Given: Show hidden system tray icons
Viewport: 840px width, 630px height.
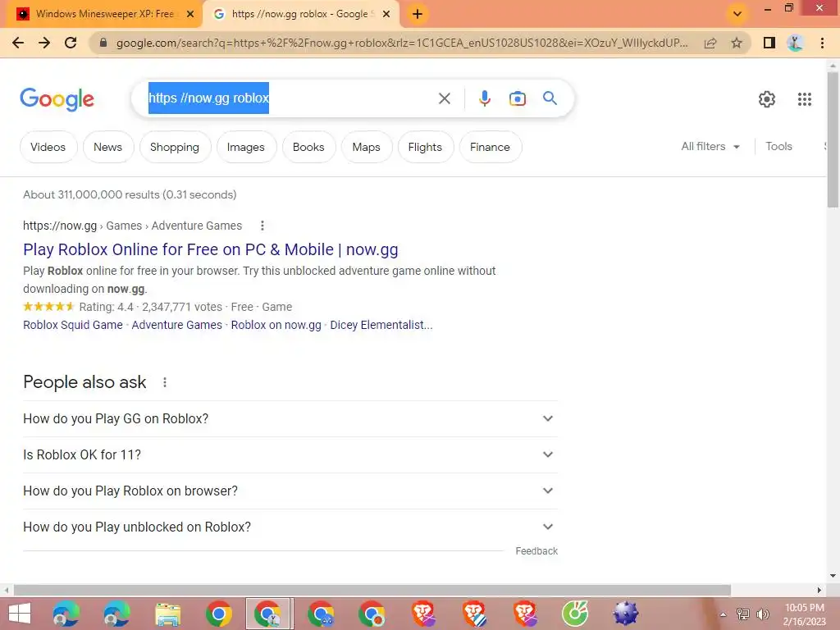Looking at the screenshot, I should pyautogui.click(x=723, y=614).
